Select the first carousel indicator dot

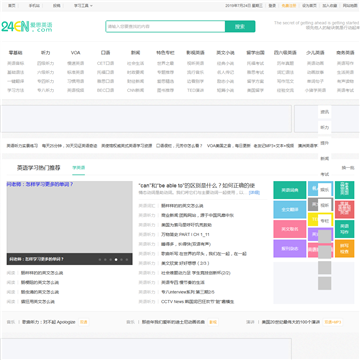[x=100, y=259]
